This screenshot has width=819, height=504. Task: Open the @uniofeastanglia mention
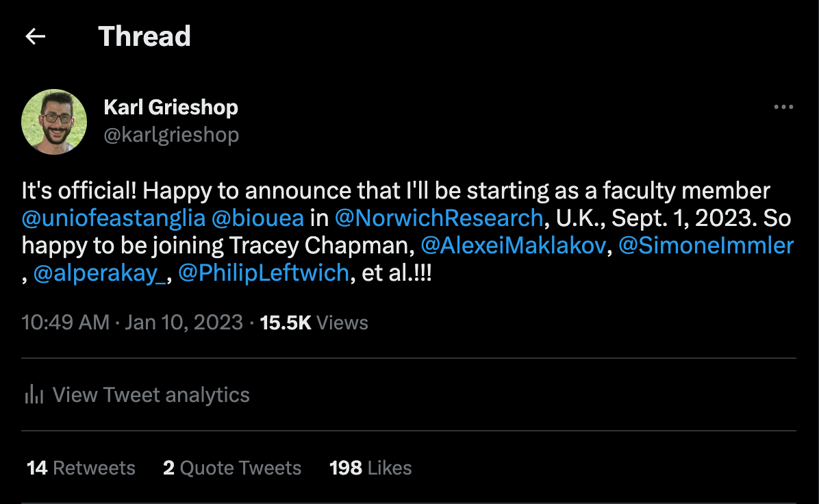[x=114, y=218]
